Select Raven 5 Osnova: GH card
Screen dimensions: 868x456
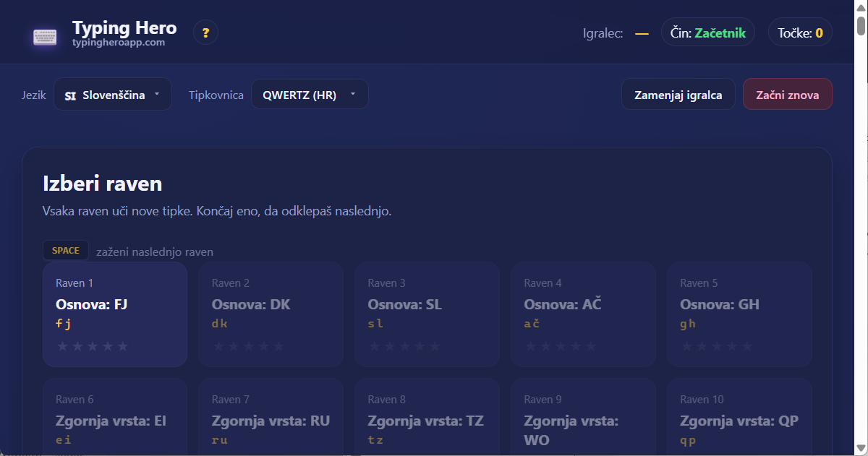pyautogui.click(x=739, y=314)
